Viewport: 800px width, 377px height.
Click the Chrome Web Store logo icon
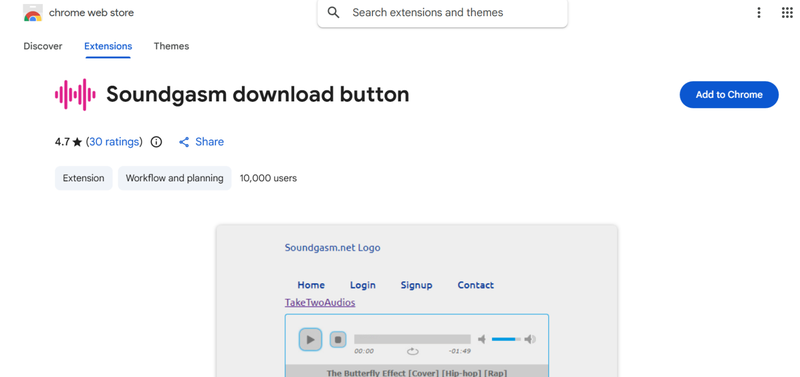33,13
